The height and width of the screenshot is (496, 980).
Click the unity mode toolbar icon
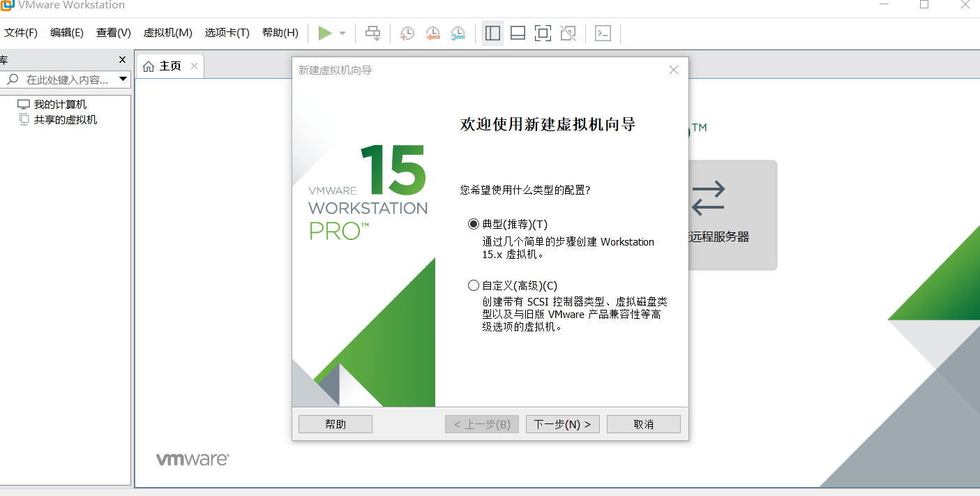point(568,33)
